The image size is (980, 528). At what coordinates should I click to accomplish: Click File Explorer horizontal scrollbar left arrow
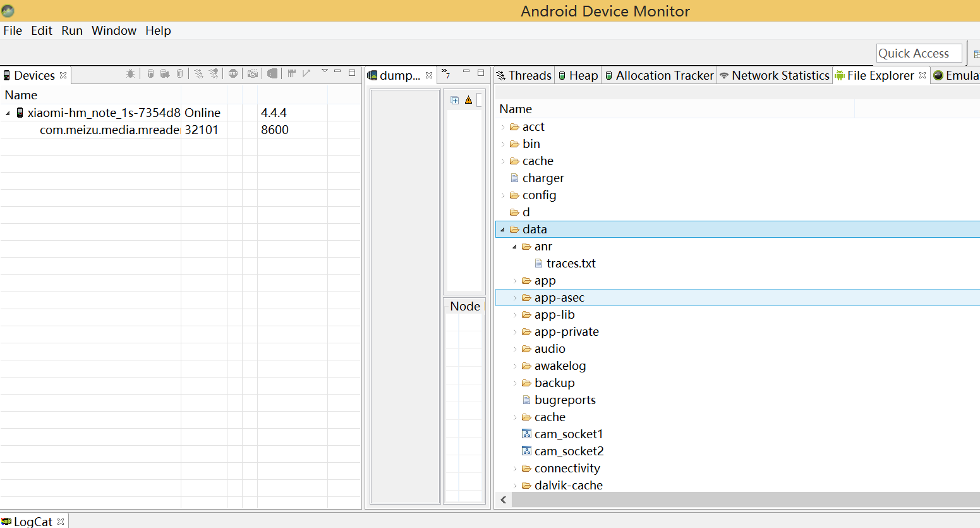tap(504, 500)
